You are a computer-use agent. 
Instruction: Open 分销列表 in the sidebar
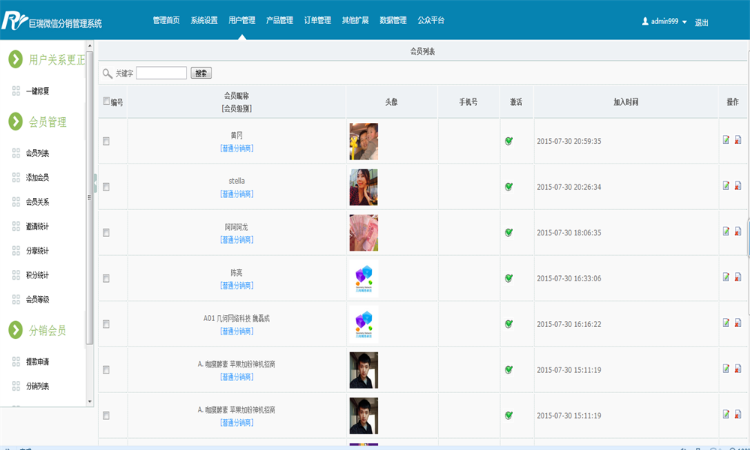[x=37, y=386]
